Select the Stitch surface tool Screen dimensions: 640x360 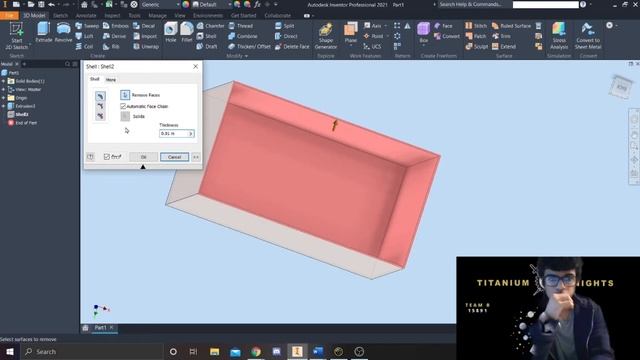point(476,26)
